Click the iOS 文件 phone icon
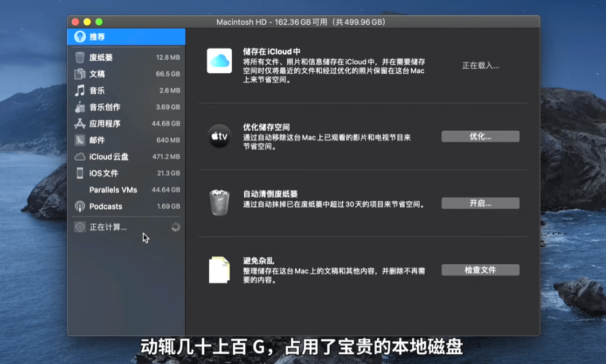This screenshot has width=606, height=364. click(x=80, y=173)
